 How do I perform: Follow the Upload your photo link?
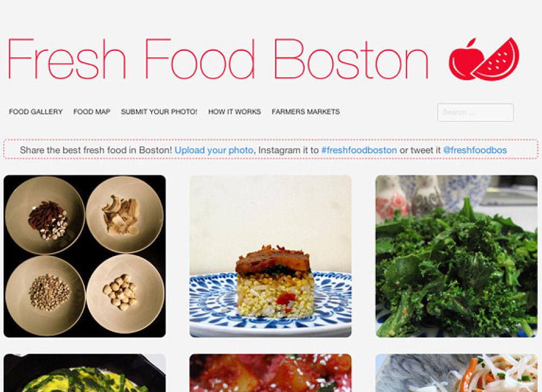pos(214,150)
